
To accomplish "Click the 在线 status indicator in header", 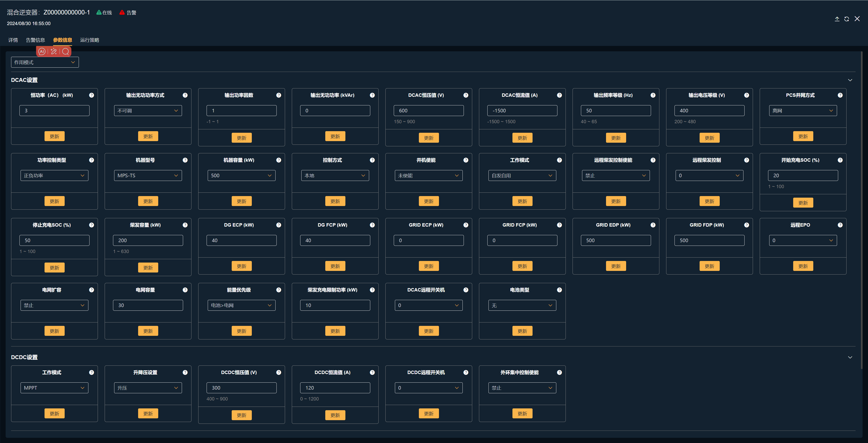I will coord(104,12).
